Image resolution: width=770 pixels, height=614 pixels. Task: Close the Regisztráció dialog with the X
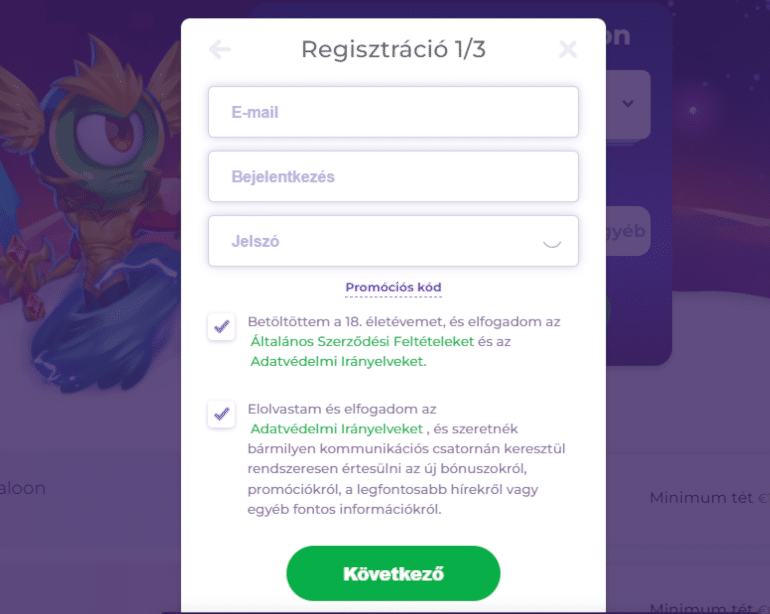tap(568, 49)
